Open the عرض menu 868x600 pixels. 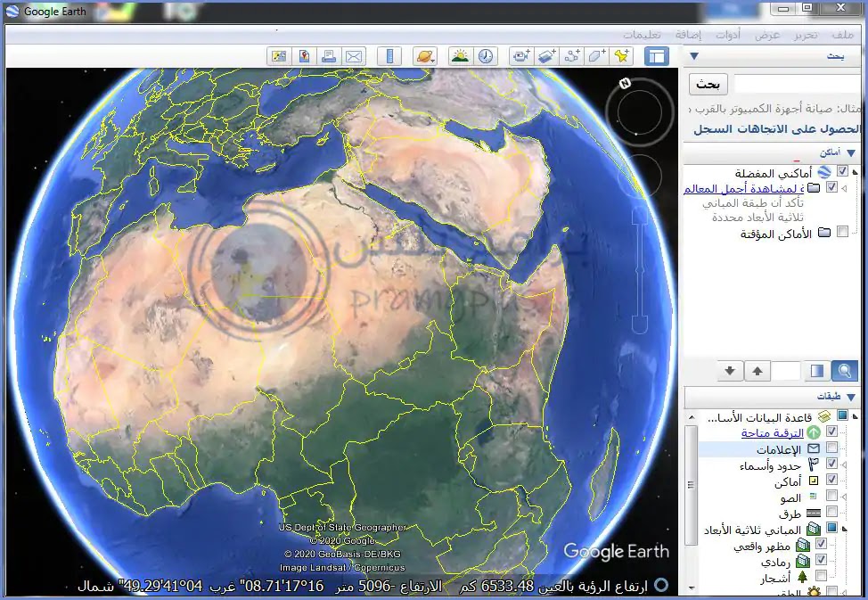767,35
